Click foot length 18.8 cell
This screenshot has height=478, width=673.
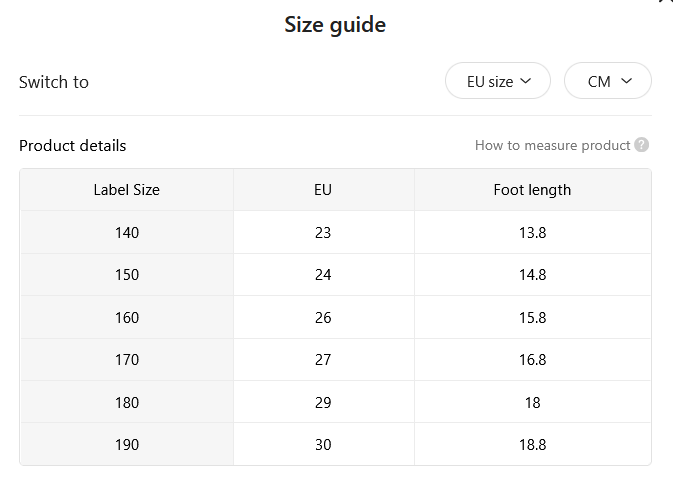tap(533, 444)
